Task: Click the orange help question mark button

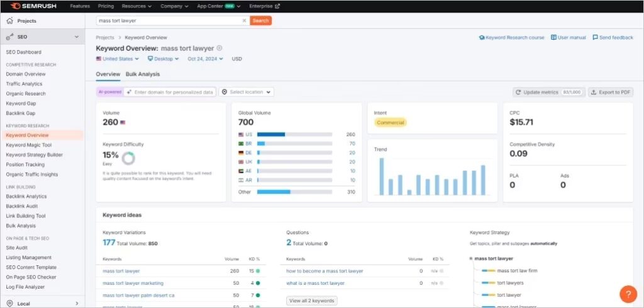Action: (x=628, y=294)
